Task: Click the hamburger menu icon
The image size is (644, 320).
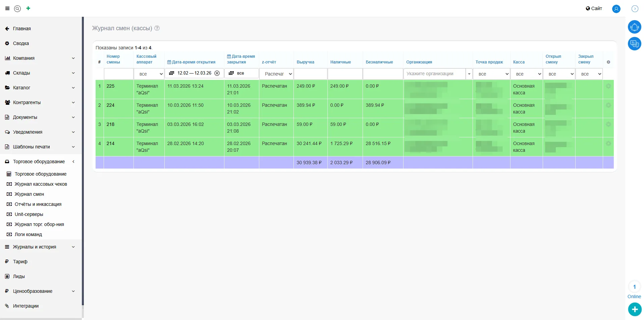Action: click(x=7, y=9)
